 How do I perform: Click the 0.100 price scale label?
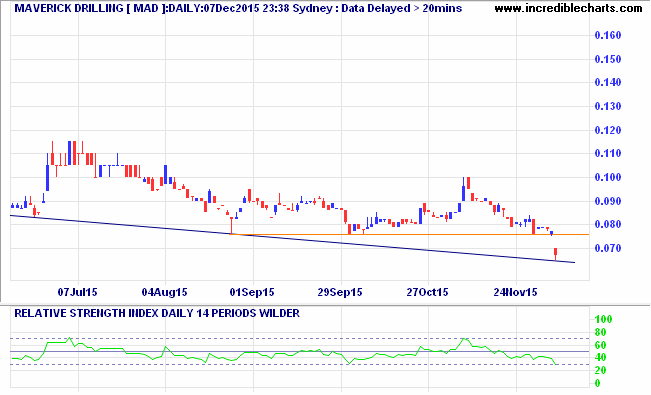click(608, 177)
